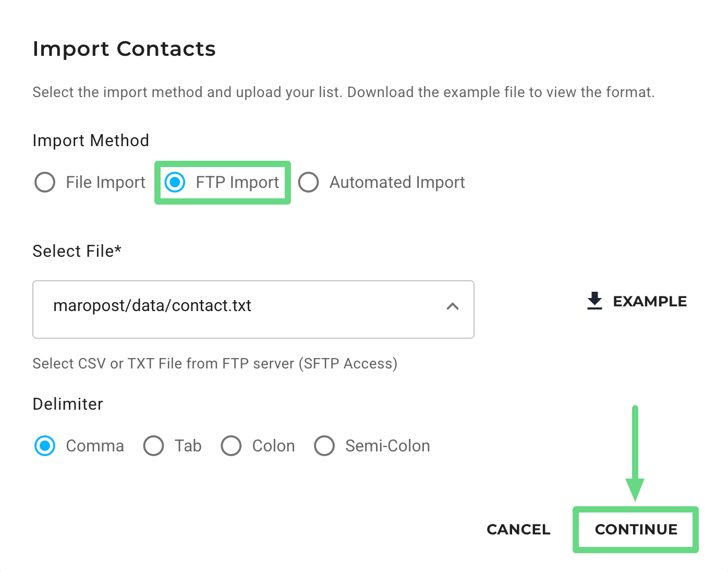The width and height of the screenshot is (728, 572).
Task: Switch delimiter to Semi-Colon radio circle
Action: tap(324, 446)
